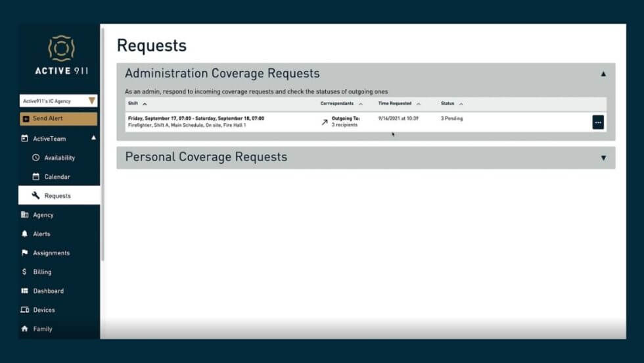The height and width of the screenshot is (363, 644).
Task: Click the Assignments flag icon
Action: tap(25, 253)
